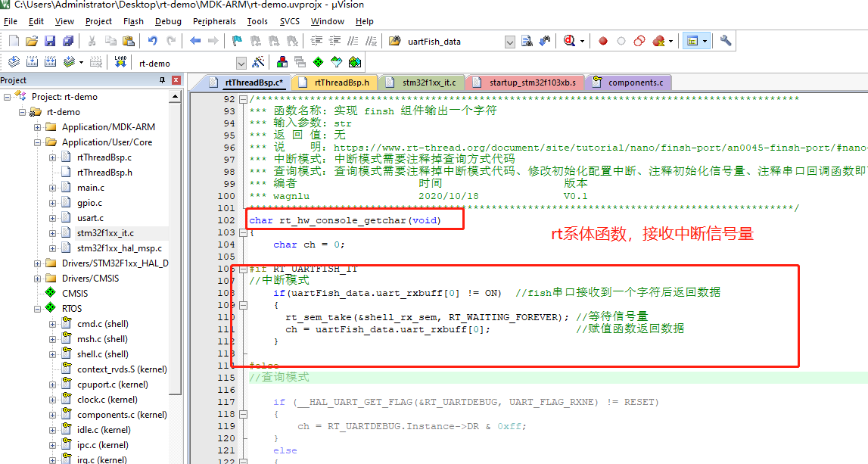Disable all breakpoints in program
This screenshot has width=868, height=464.
pos(640,41)
